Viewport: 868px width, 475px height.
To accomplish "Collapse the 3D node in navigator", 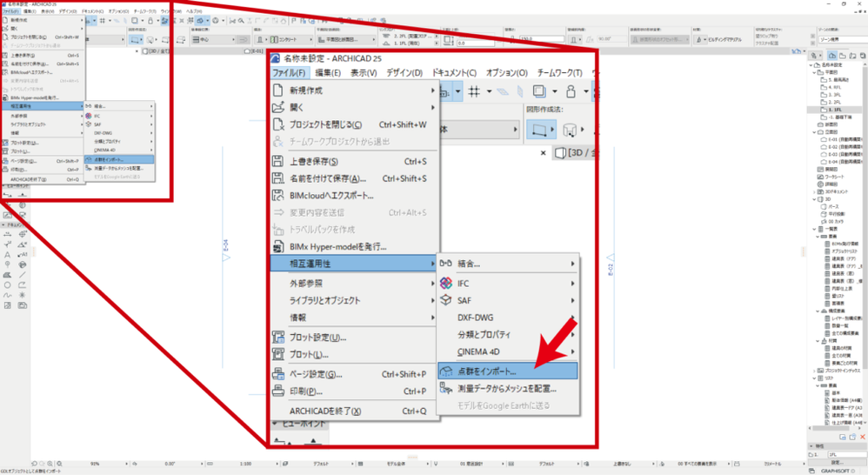I will tap(814, 199).
